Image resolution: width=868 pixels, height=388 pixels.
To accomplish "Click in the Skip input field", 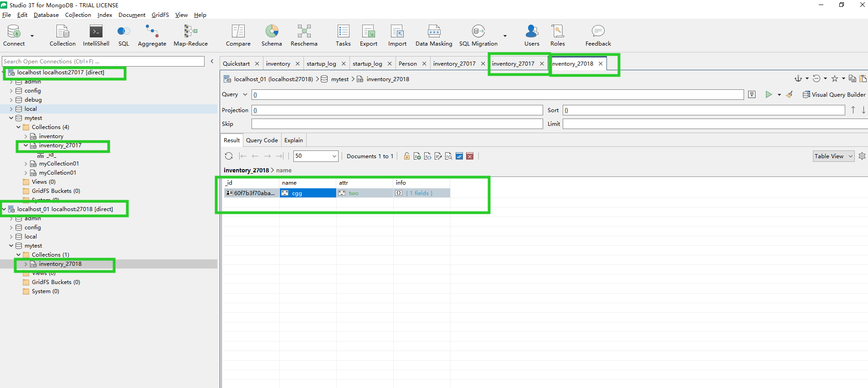I will 397,124.
